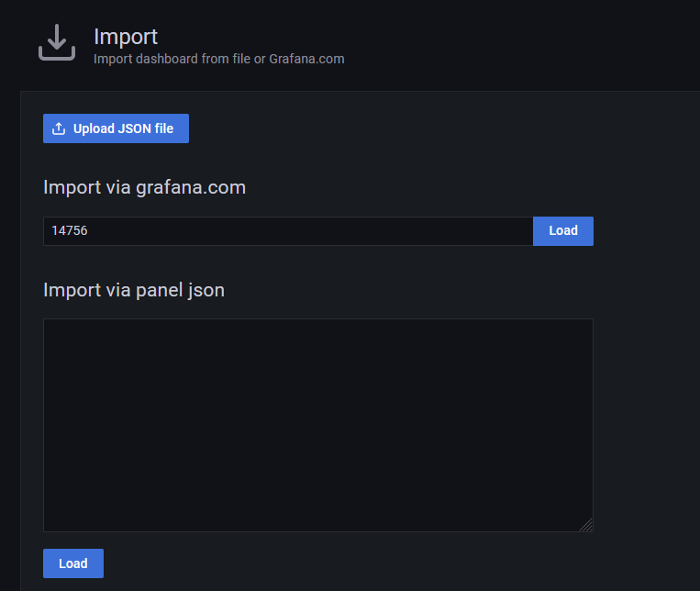The image size is (700, 591).
Task: Click the "Import via panel json" heading
Action: click(x=134, y=290)
